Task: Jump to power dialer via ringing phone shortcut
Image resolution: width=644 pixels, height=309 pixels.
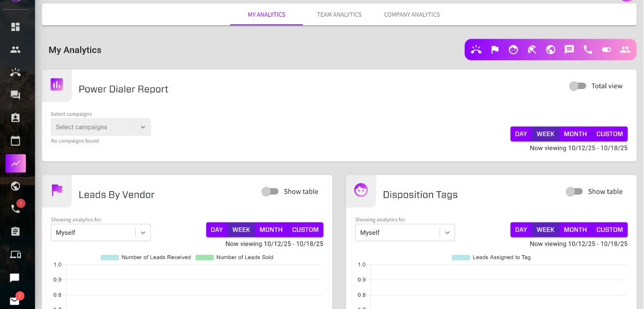Action: pyautogui.click(x=477, y=49)
